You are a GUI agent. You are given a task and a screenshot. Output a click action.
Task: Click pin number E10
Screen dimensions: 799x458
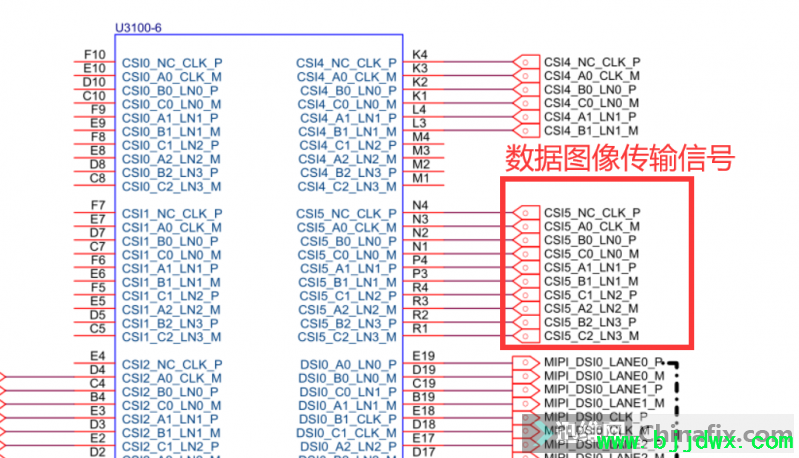(x=95, y=68)
